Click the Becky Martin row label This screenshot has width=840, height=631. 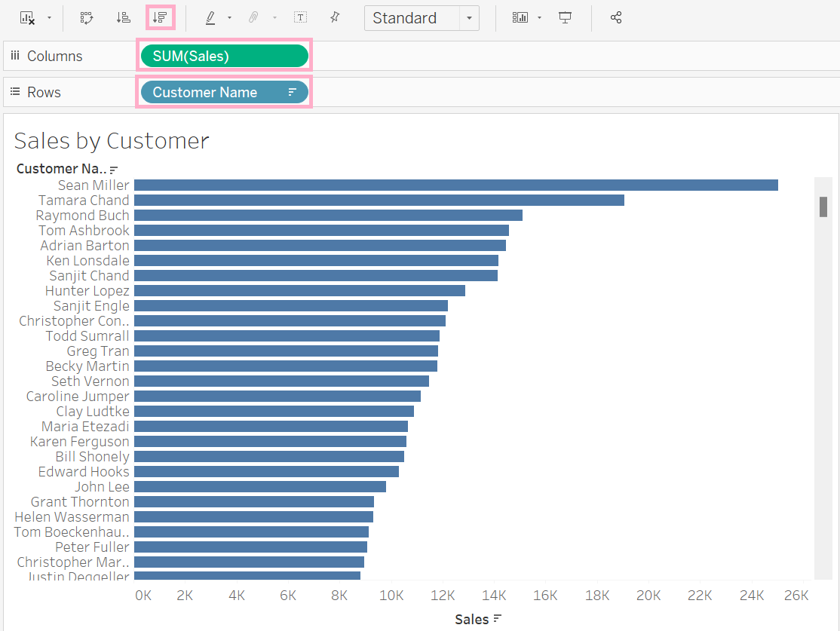point(87,366)
